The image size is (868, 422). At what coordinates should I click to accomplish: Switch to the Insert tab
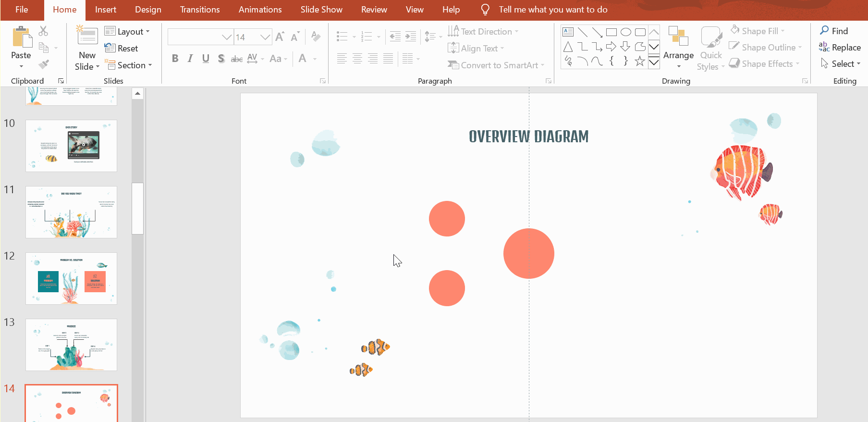point(105,10)
